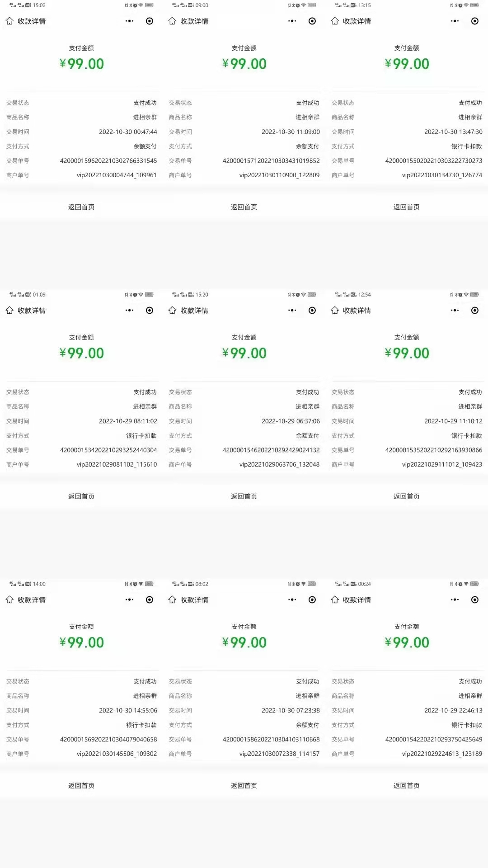This screenshot has width=488, height=868.
Task: Tap the circular close icon in the 14:00 screenshot
Action: point(150,600)
